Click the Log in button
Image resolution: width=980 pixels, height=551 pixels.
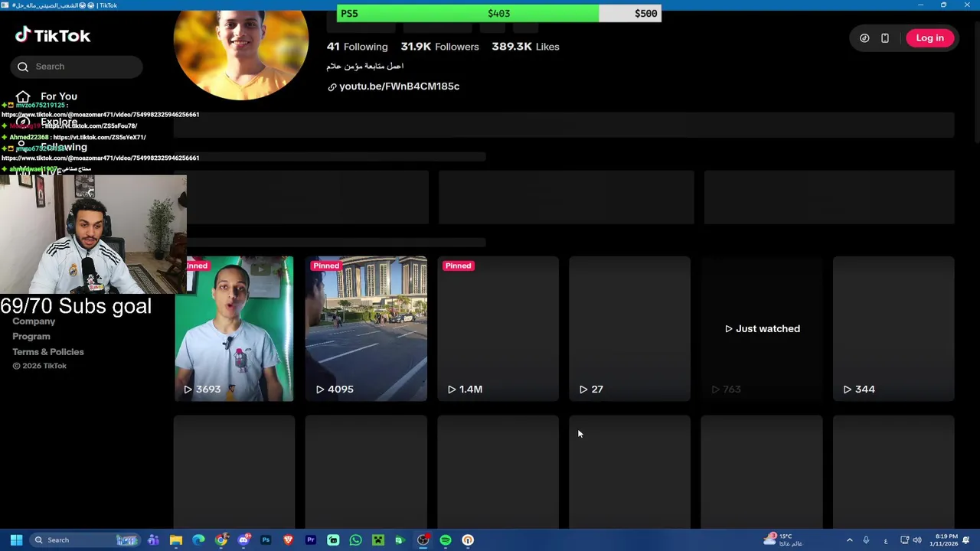(x=929, y=38)
